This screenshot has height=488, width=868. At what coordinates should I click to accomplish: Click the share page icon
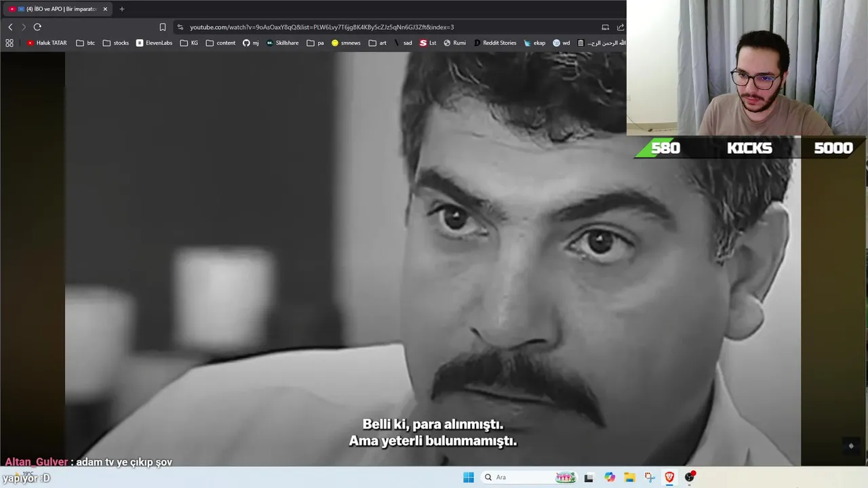(620, 27)
